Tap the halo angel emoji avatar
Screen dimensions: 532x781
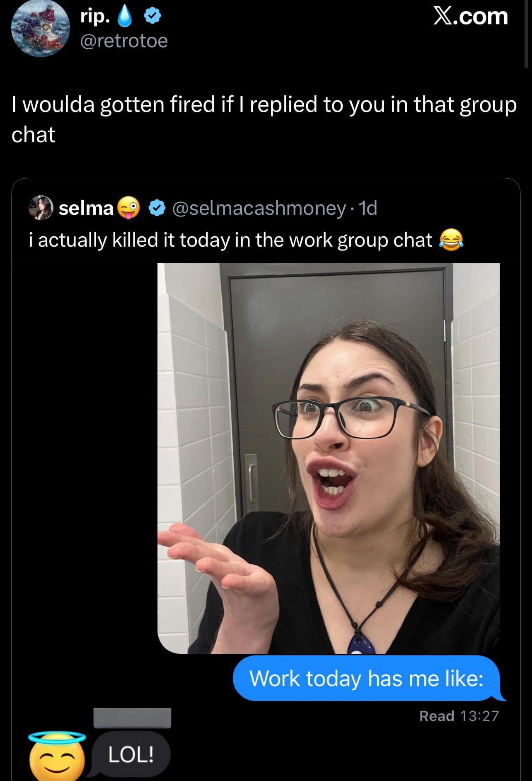coord(58,755)
